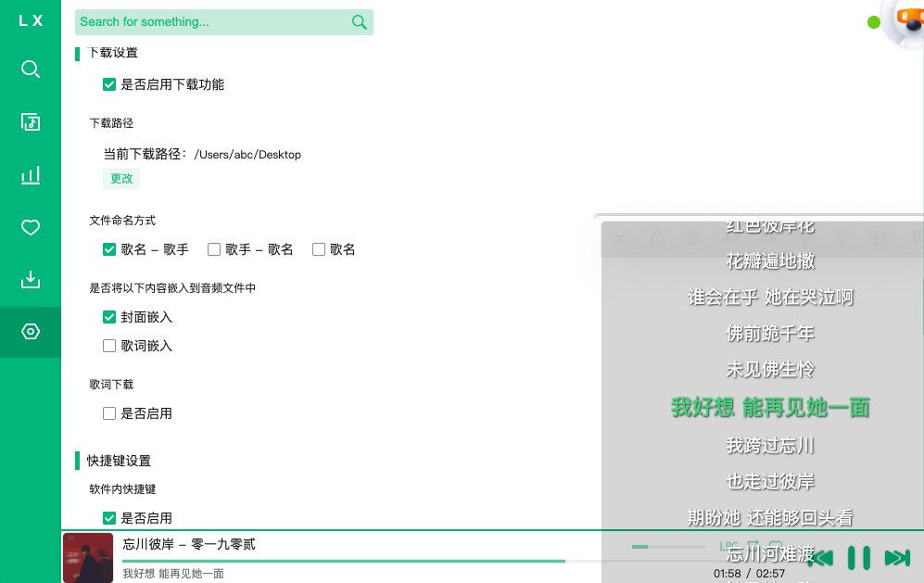Open the leaderboard charts sidebar icon
Image resolution: width=924 pixels, height=583 pixels.
[x=30, y=174]
